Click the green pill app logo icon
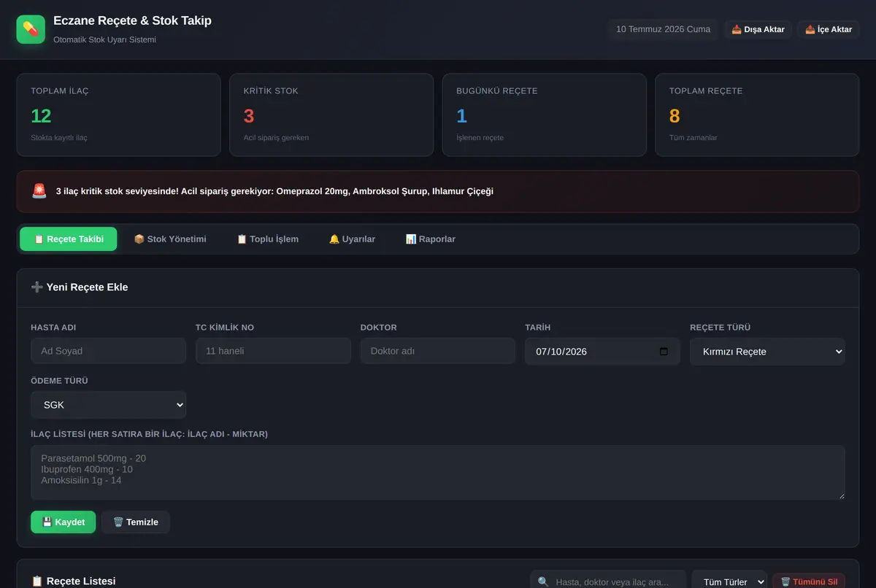876x588 pixels. [x=31, y=29]
